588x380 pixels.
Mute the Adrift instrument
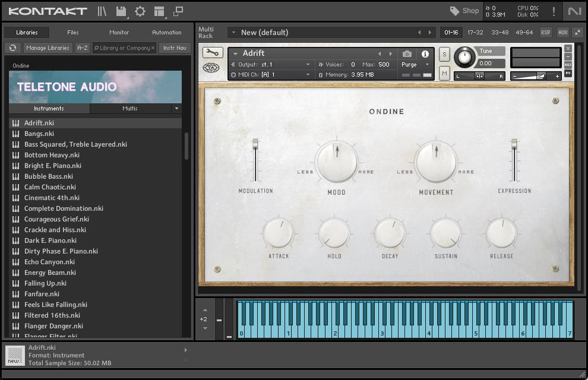[444, 73]
